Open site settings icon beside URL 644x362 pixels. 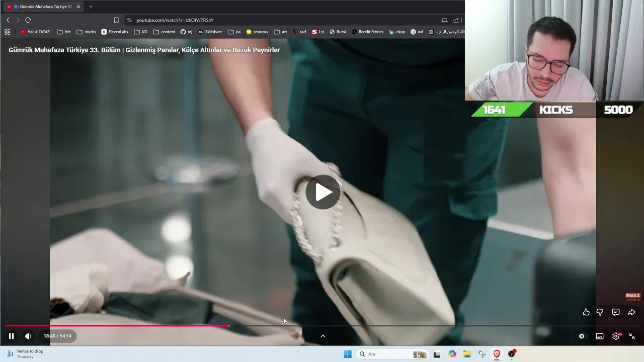coord(129,20)
